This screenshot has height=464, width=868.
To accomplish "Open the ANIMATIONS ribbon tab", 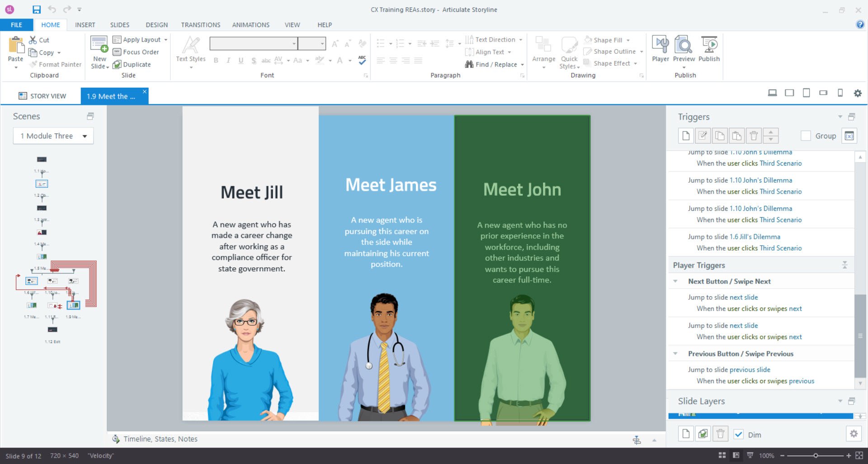I will 251,25.
